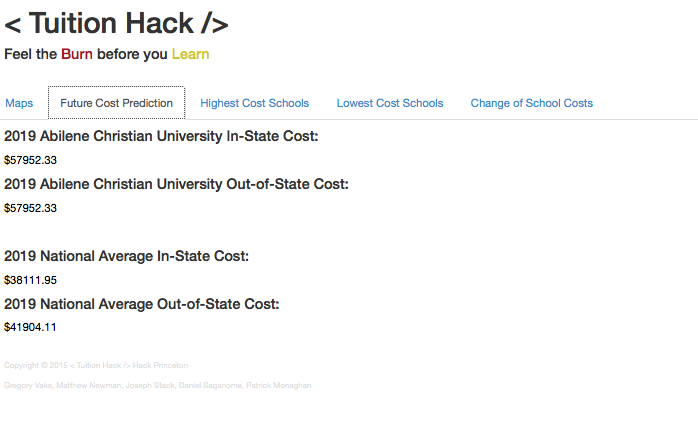698x429 pixels.
Task: Click the red word Burn in tagline
Action: point(77,54)
